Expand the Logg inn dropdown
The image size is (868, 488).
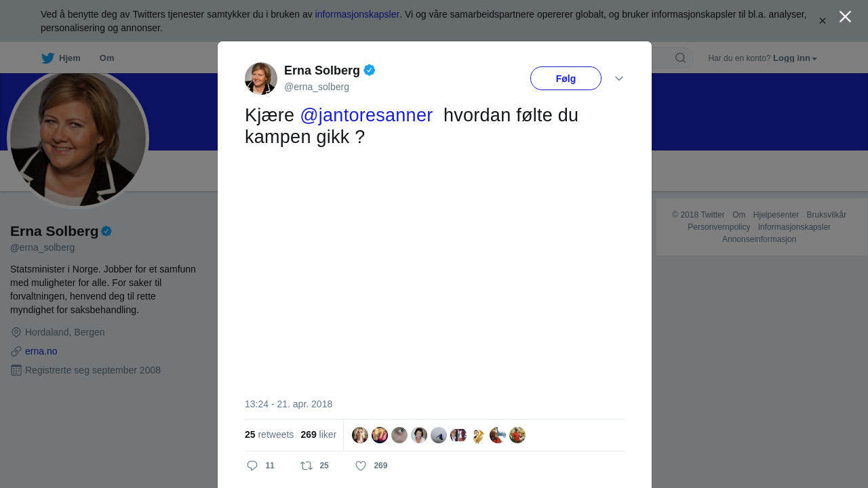[x=795, y=58]
